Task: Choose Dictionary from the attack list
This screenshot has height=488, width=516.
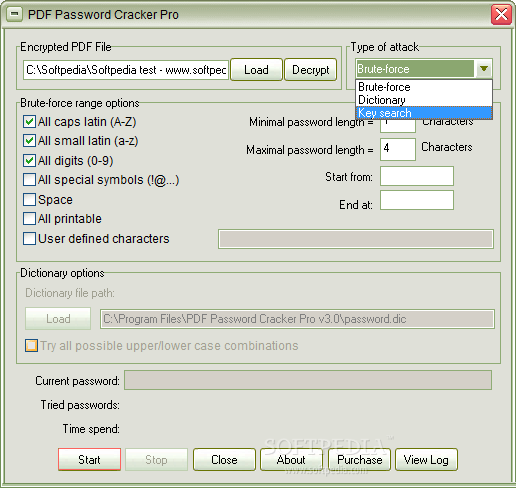Action: [424, 100]
